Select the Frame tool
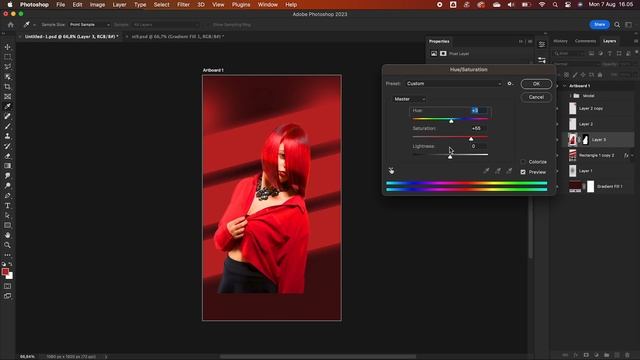640x360 pixels. tap(7, 97)
